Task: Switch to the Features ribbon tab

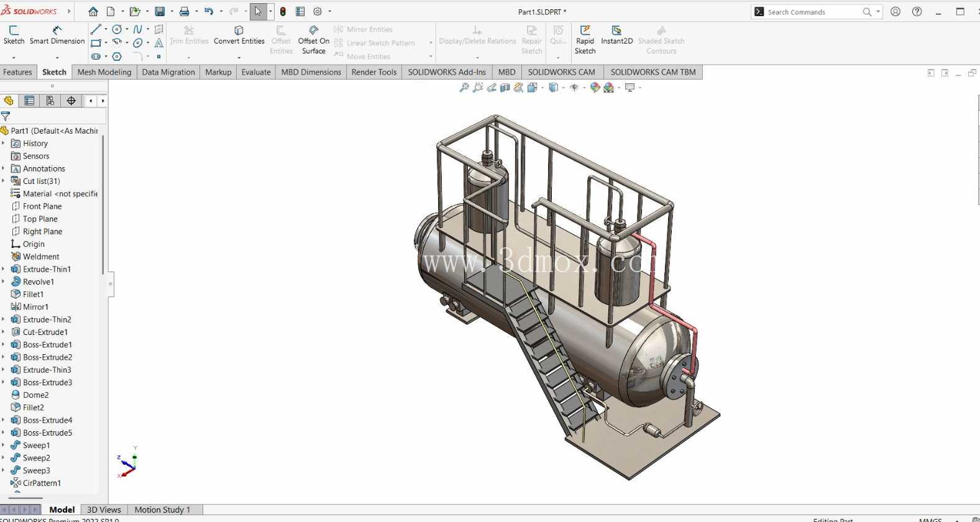Action: tap(17, 72)
